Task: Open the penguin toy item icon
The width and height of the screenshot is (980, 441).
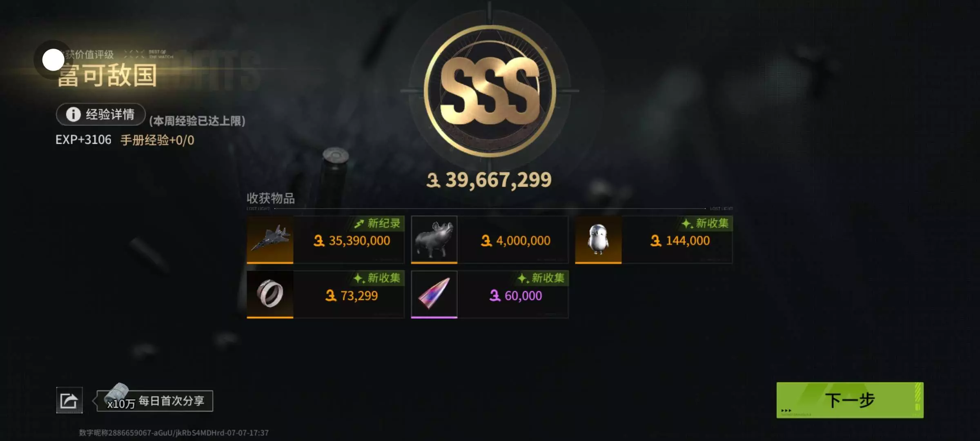Action: tap(598, 239)
